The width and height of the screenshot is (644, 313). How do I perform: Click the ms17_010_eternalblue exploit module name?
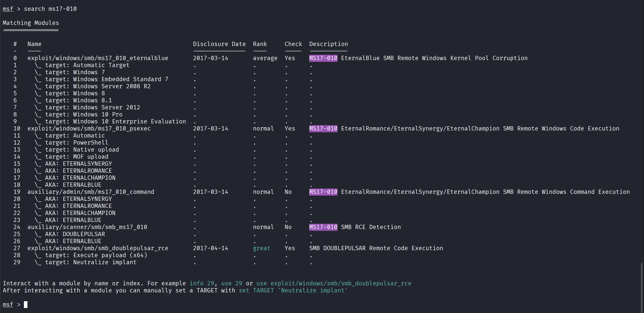(x=98, y=58)
